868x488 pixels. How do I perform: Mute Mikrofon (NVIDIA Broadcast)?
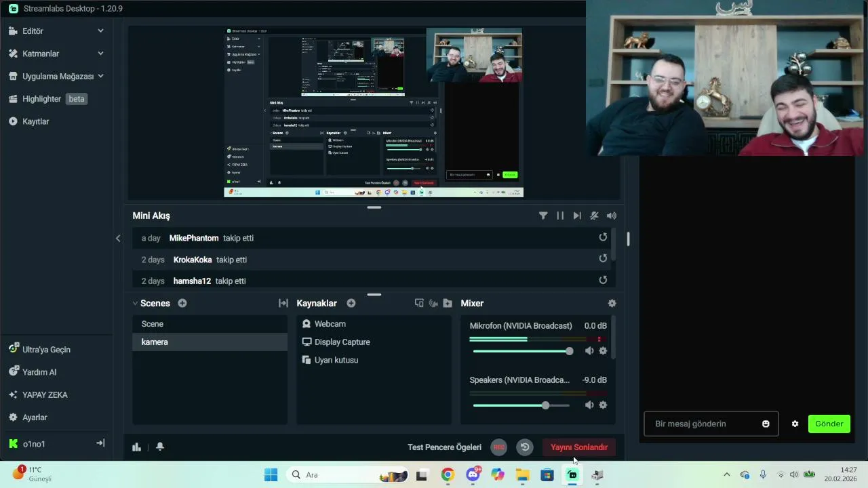click(x=589, y=350)
